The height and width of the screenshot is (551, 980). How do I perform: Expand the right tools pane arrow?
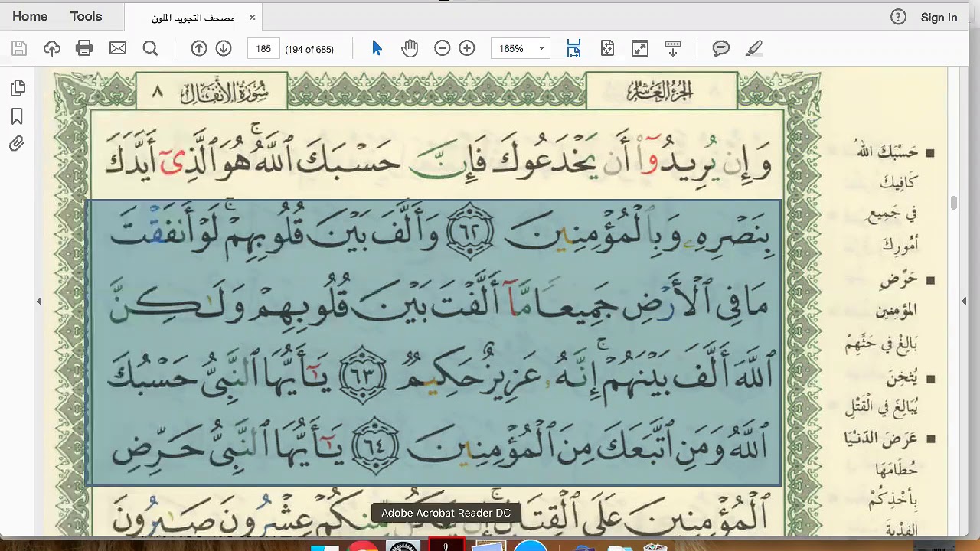(965, 302)
